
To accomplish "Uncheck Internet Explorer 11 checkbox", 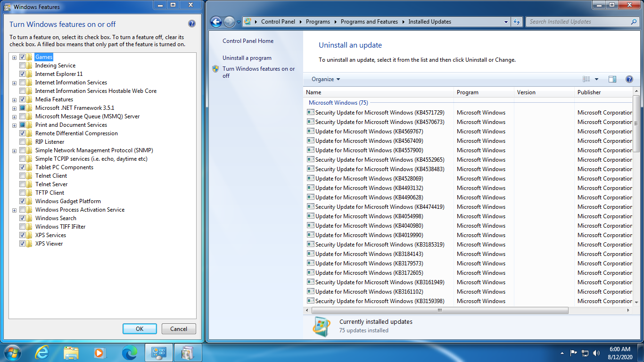I will [22, 74].
